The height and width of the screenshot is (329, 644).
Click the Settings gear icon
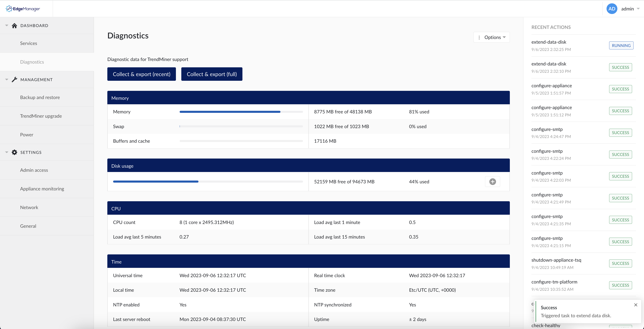[x=14, y=152]
